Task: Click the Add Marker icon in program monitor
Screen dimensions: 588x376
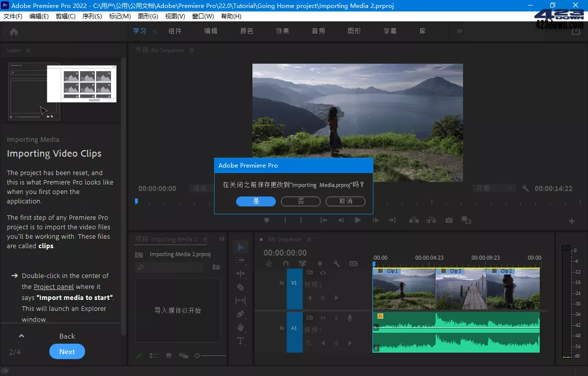Action: [267, 220]
